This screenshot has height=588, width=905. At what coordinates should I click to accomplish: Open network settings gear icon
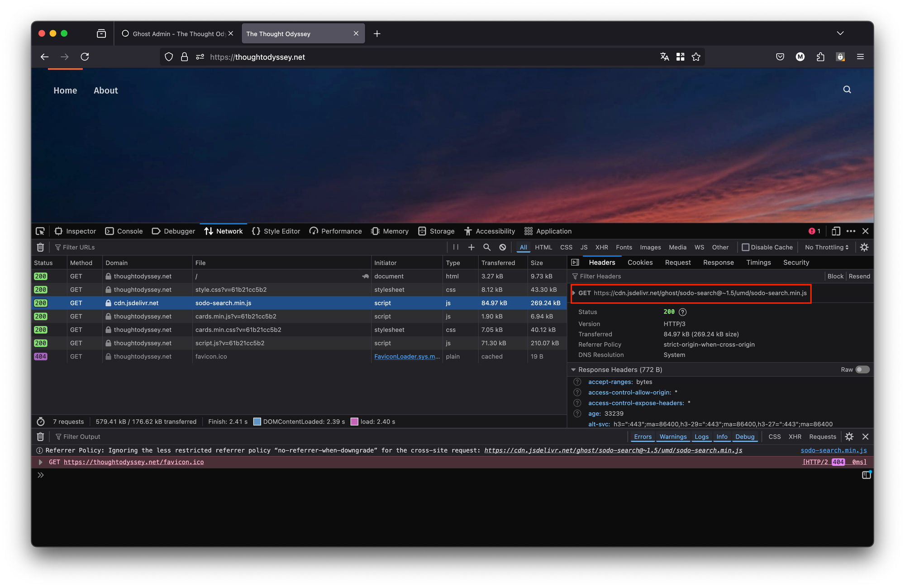(864, 247)
